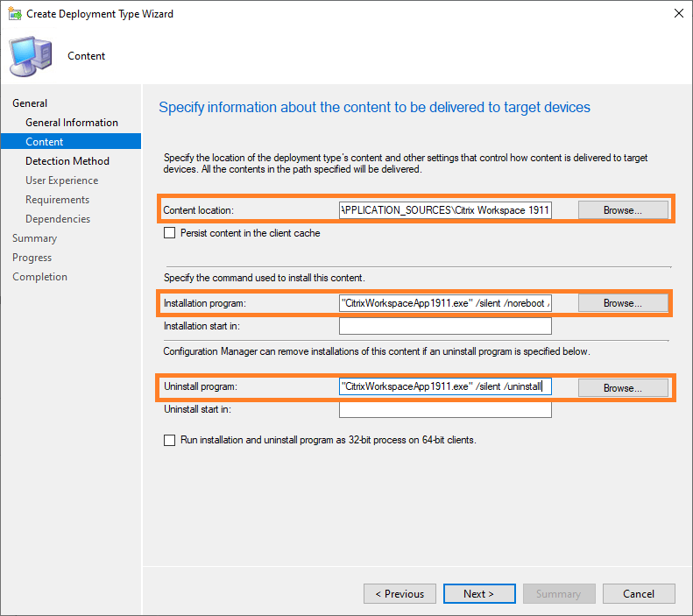Cancel the deployment type wizard

tap(639, 593)
